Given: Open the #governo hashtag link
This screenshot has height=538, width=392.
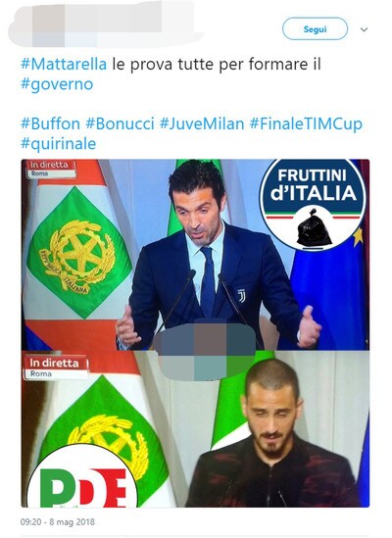Looking at the screenshot, I should [x=57, y=84].
